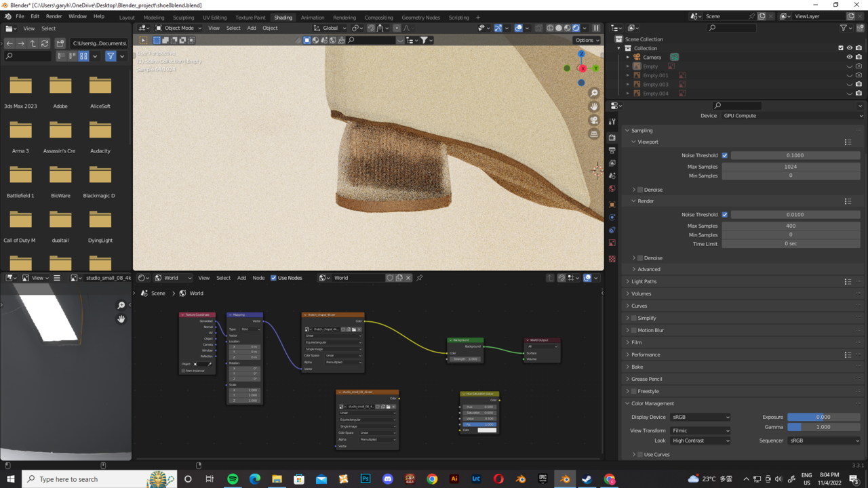The image size is (868, 488).
Task: Enable Viewport Denoise checkbox
Action: (639, 190)
